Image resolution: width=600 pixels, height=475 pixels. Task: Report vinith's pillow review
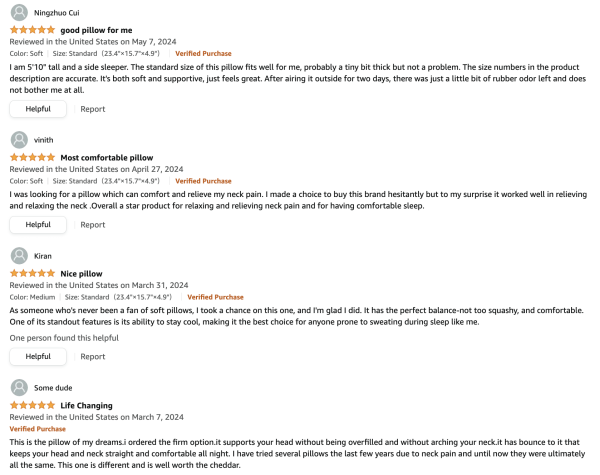[93, 225]
